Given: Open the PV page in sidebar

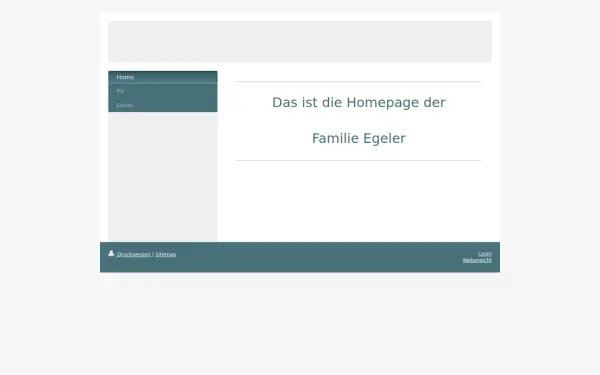Looking at the screenshot, I should 163,91.
